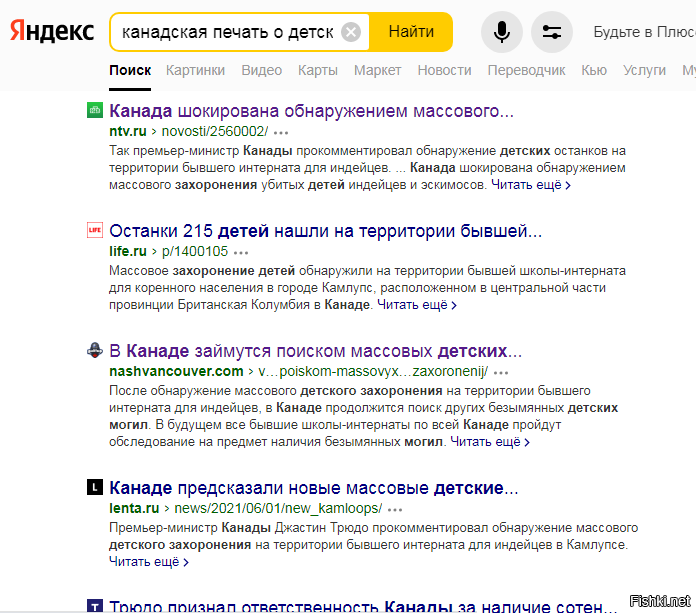Open result 'В Канаде займутся поиском массовых детских'
The height and width of the screenshot is (613, 696).
(x=315, y=351)
